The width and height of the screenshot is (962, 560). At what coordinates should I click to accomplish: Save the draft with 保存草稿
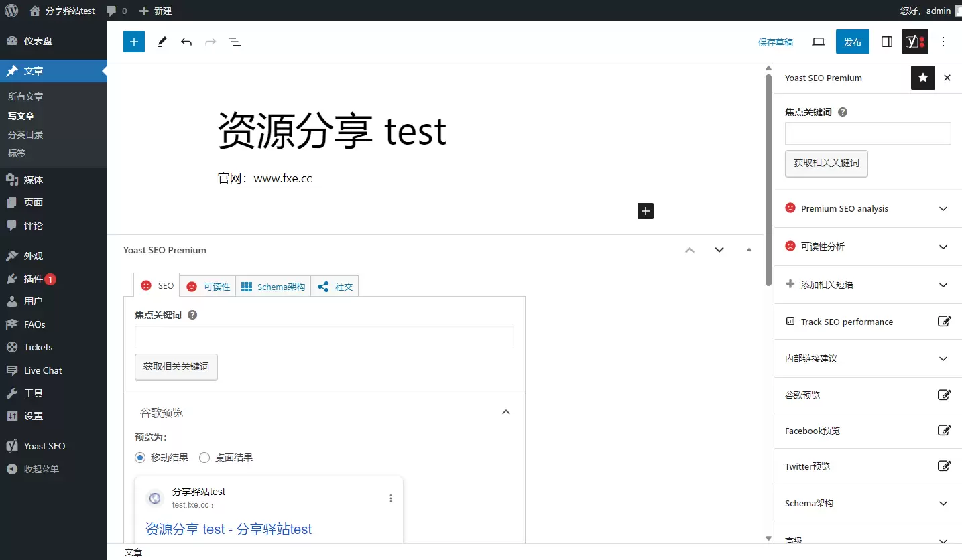pyautogui.click(x=776, y=42)
